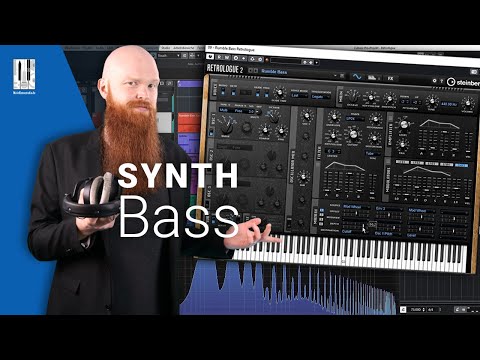Click the Retrologue 2 logo
This screenshot has height=360, width=480.
tap(225, 69)
